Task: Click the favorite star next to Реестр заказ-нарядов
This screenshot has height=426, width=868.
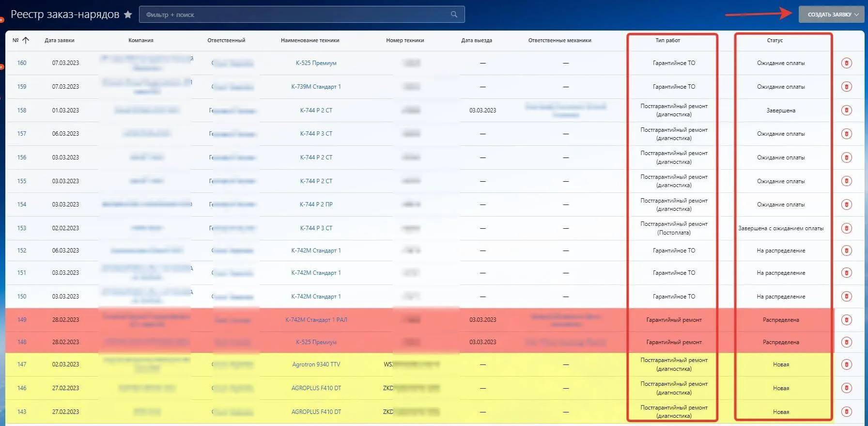Action: click(128, 15)
